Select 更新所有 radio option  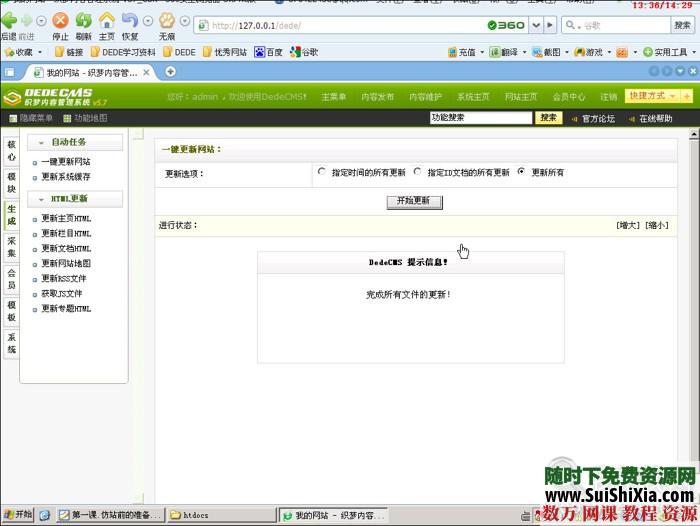[x=521, y=171]
